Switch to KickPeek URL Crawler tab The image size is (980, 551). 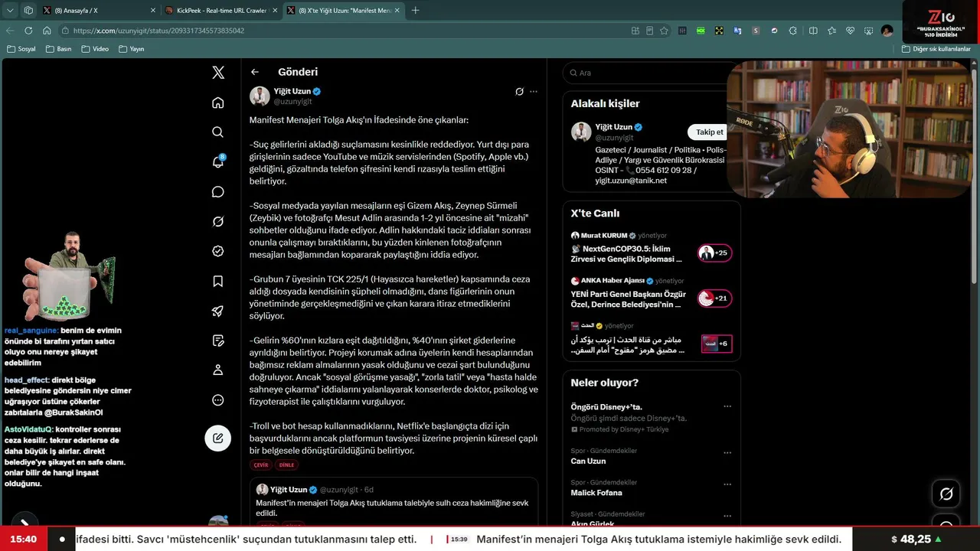coord(220,11)
